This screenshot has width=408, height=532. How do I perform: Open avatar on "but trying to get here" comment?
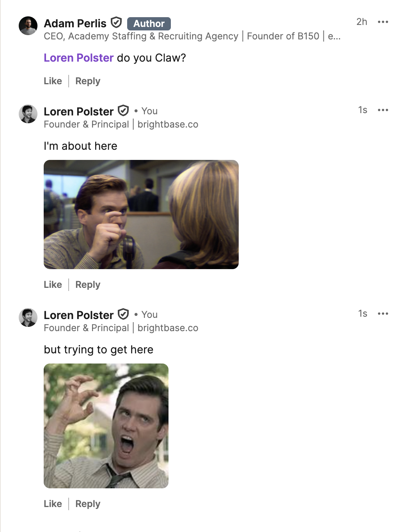[x=28, y=317]
